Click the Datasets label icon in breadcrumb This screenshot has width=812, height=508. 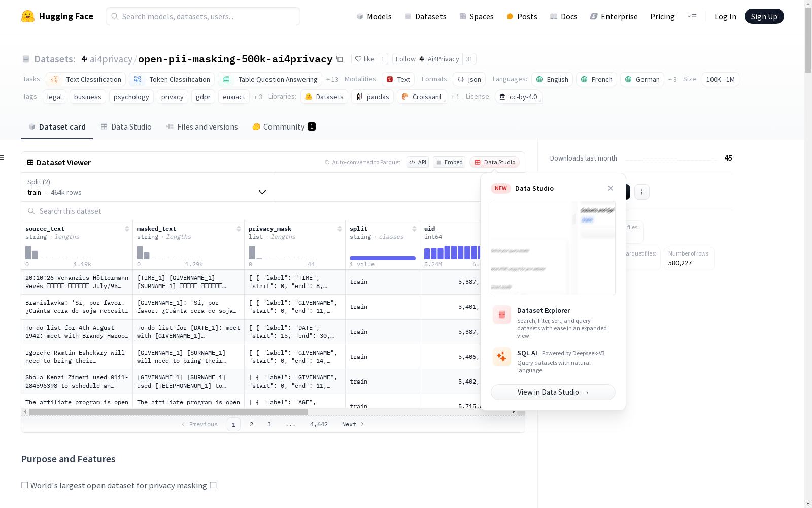point(26,59)
